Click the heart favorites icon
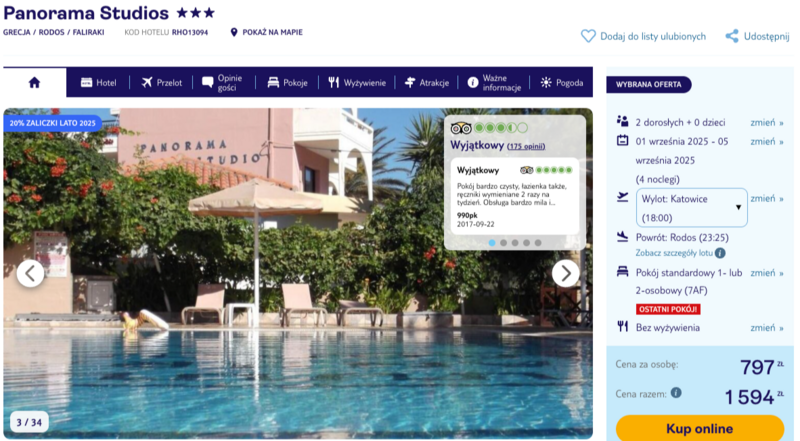The image size is (800, 441). tap(588, 36)
